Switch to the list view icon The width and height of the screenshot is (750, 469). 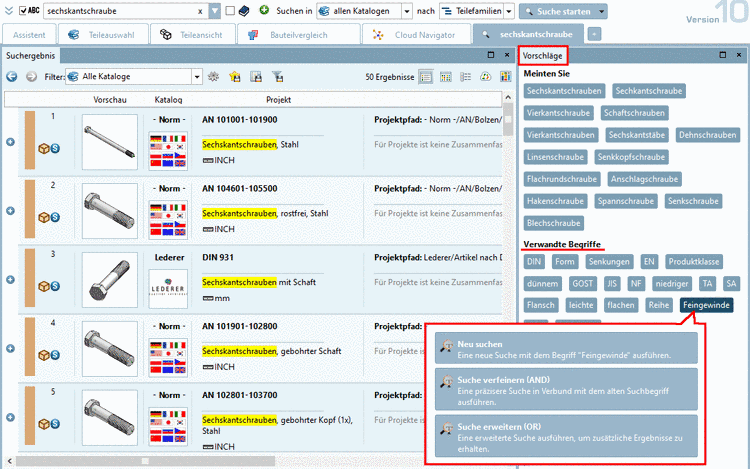click(426, 76)
